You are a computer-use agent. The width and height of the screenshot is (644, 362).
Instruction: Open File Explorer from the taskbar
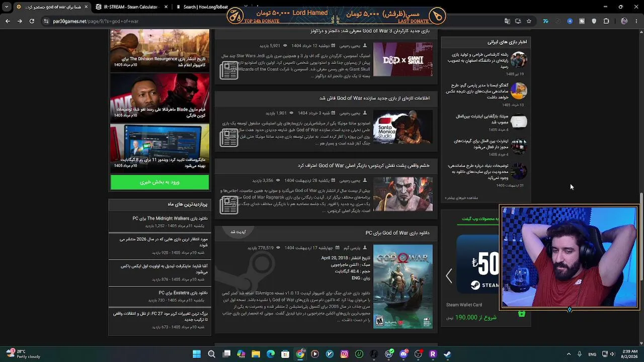[256, 354]
